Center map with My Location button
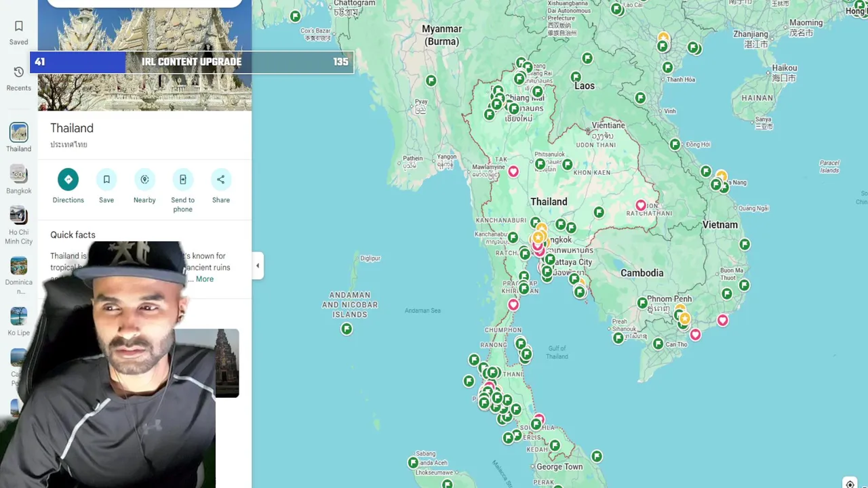Image resolution: width=868 pixels, height=488 pixels. point(850,484)
